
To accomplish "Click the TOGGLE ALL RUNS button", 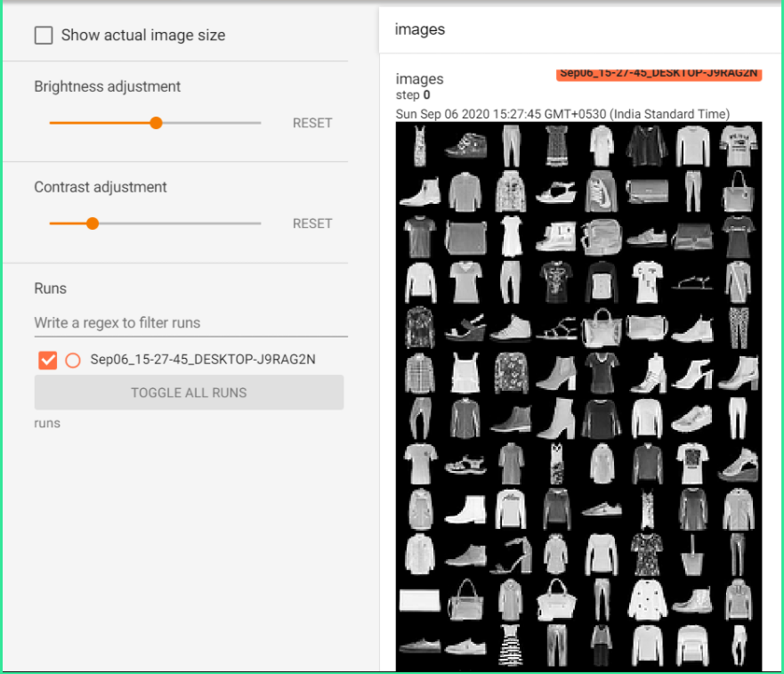I will tap(189, 393).
